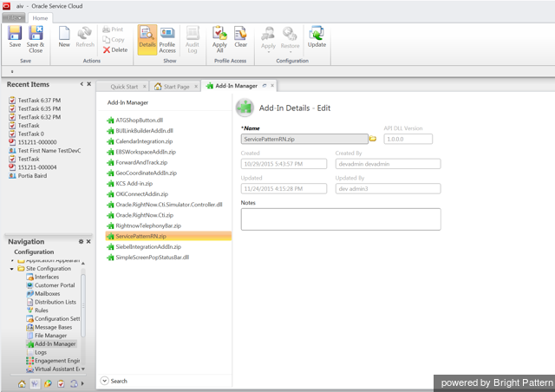Open quick access toolbar customize dropdown

pyautogui.click(x=12, y=71)
